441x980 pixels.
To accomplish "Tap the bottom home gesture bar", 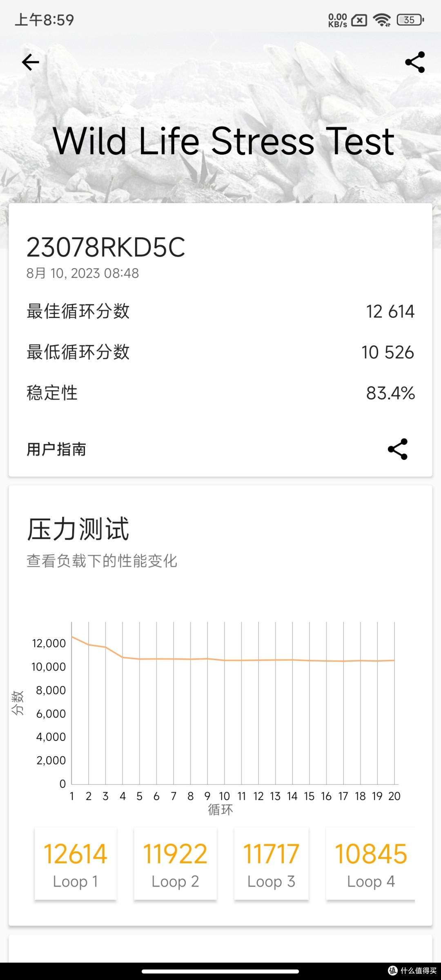I will pos(220,971).
